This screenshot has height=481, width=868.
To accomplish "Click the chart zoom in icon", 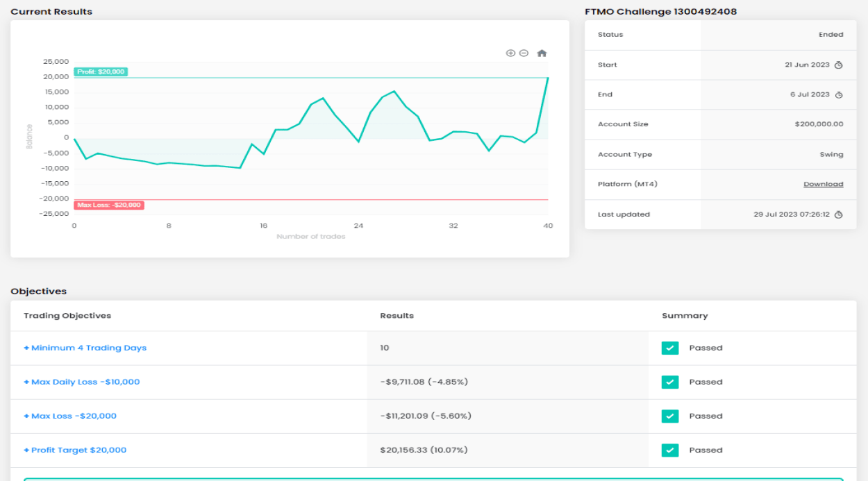I will point(510,53).
